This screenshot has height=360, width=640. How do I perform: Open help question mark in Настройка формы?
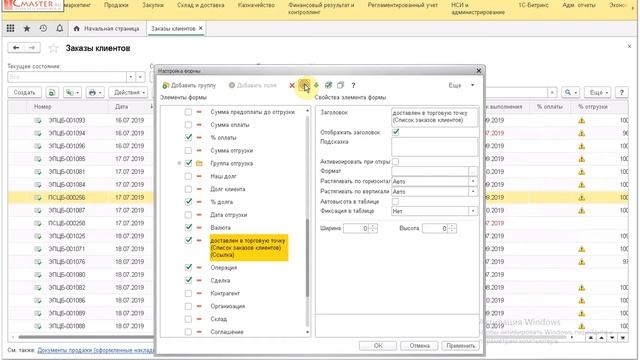coord(353,85)
